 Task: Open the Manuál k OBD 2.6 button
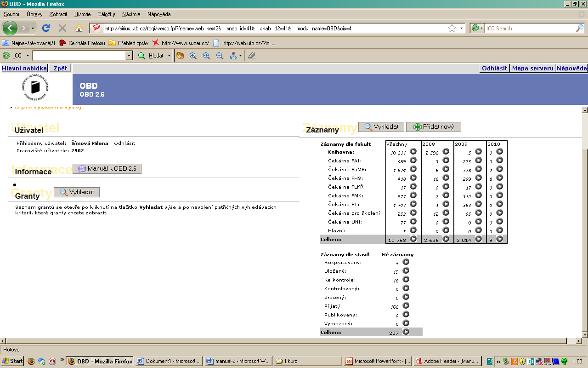(107, 168)
